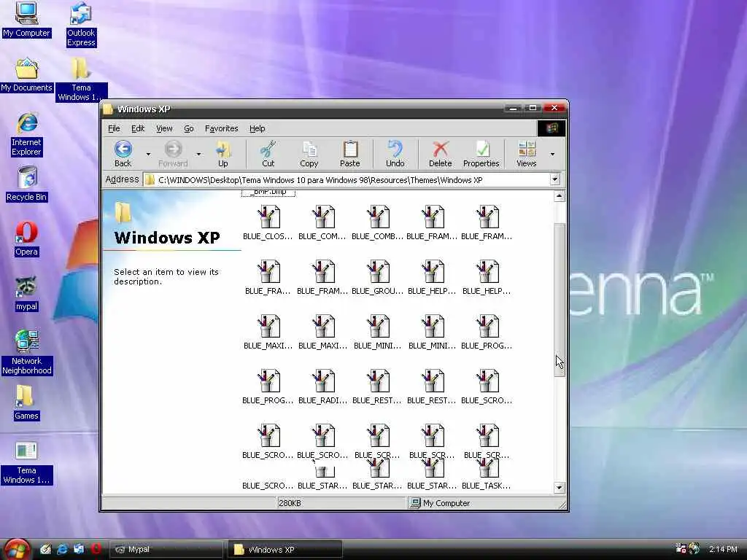This screenshot has height=560, width=747.
Task: Minimize the Windows XP folder window
Action: 513,108
